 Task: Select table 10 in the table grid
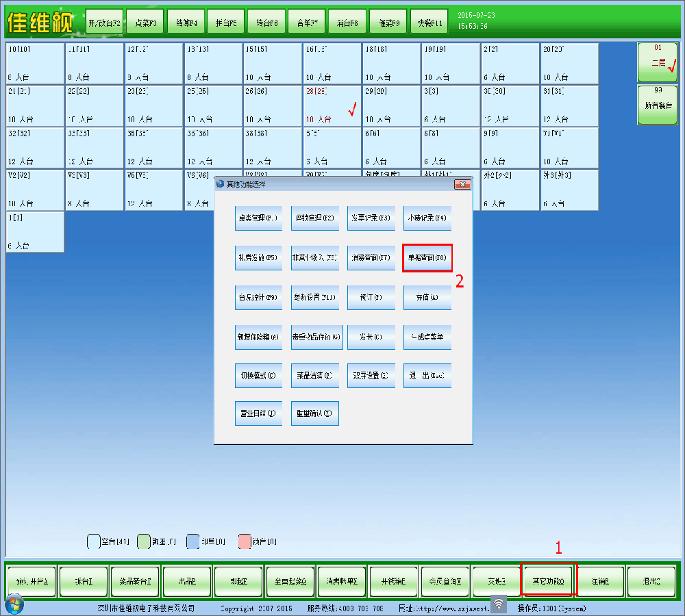(35, 62)
